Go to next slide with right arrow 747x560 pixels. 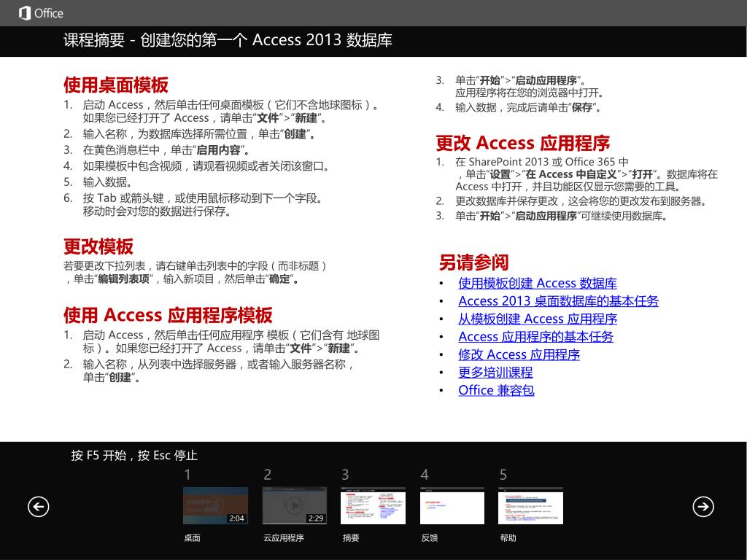703,506
